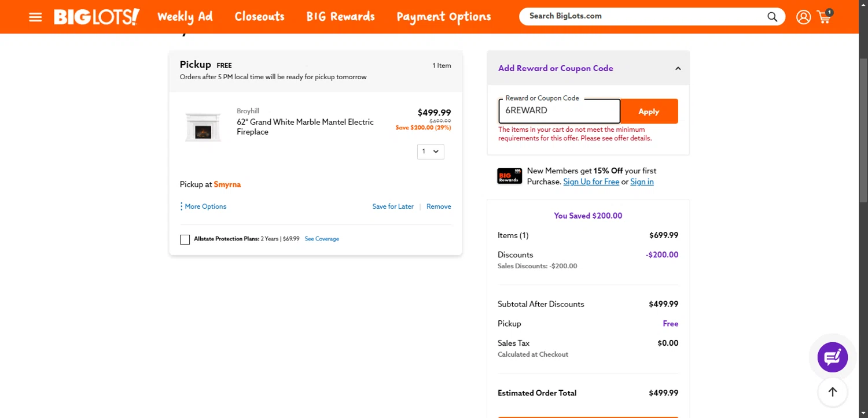Click the BIG Rewards card icon
Image resolution: width=868 pixels, height=418 pixels.
pos(509,176)
